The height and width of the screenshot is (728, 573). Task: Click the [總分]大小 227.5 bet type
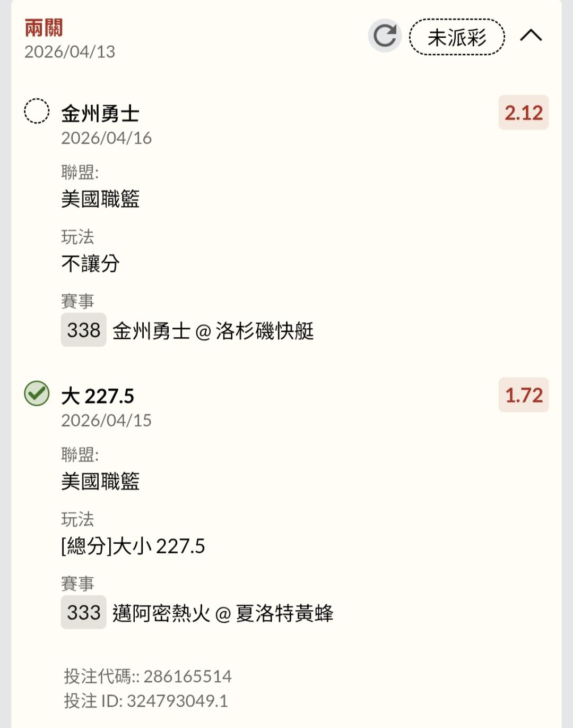[133, 546]
